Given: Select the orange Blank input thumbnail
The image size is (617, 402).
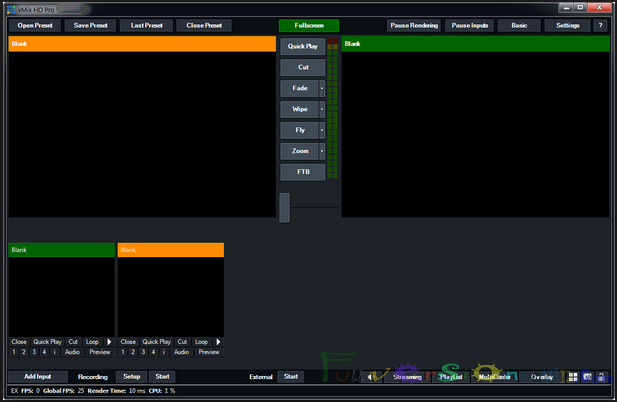Looking at the screenshot, I should point(171,290).
